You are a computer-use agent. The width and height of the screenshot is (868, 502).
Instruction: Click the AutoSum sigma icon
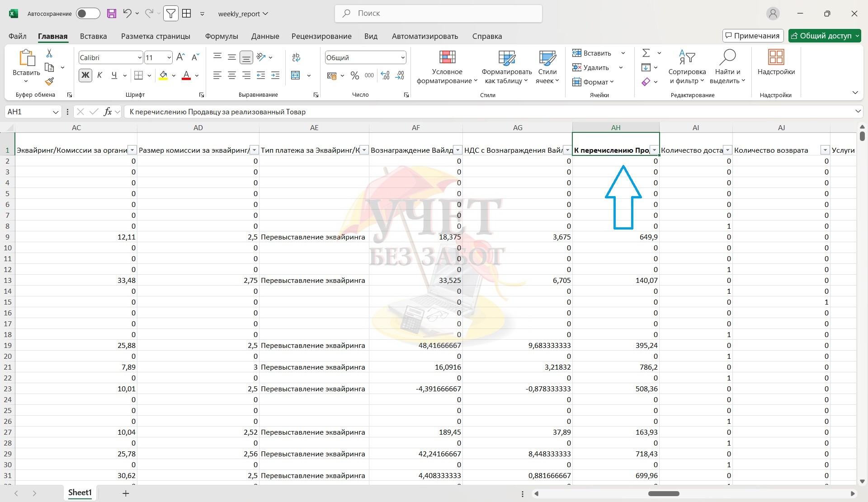pos(646,53)
